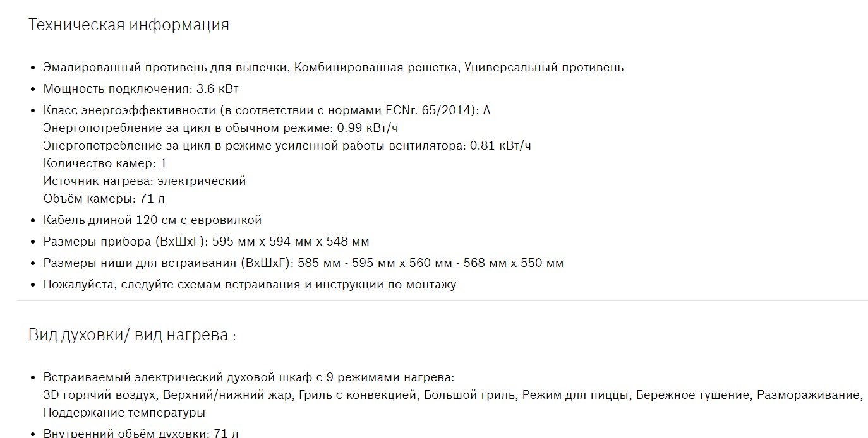Click the "Количество камер: 1" line

click(x=105, y=163)
